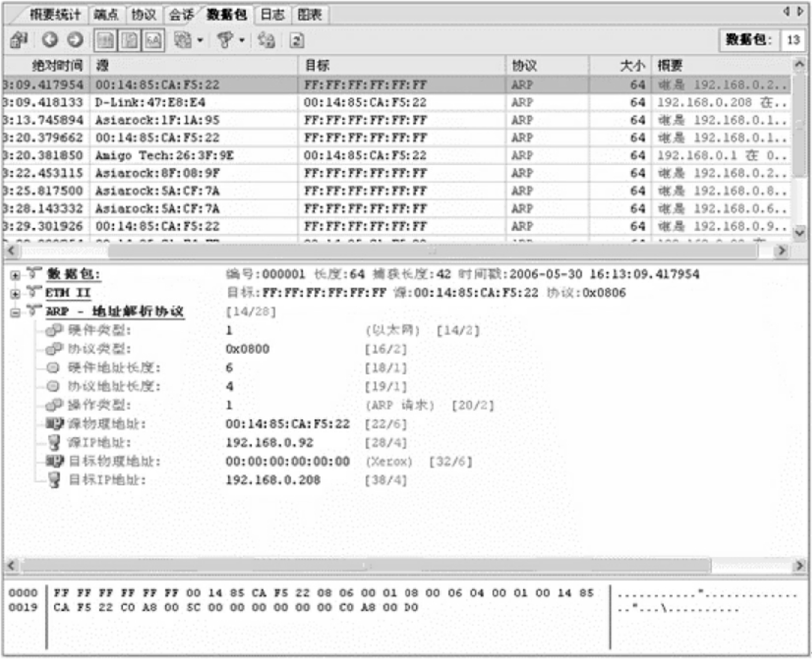Viewport: 812px width, 659px height.
Task: Toggle the hex view pane button
Action: (x=153, y=40)
